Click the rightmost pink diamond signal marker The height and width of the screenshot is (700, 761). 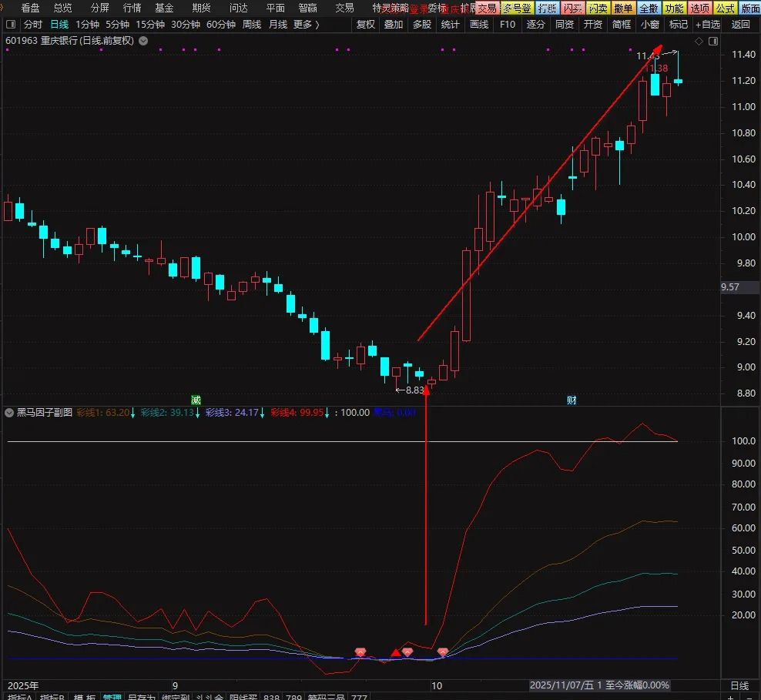click(x=443, y=652)
